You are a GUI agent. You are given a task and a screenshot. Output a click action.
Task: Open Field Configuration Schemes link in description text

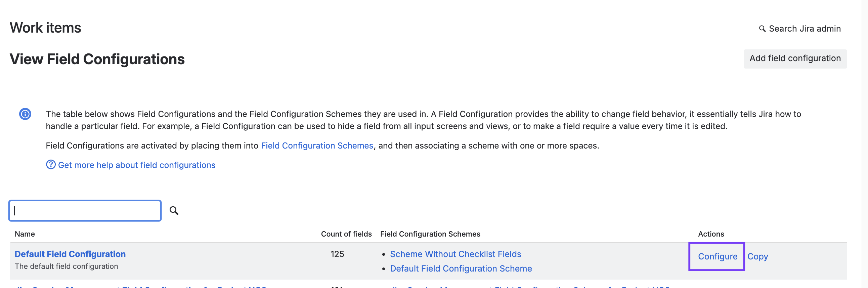coord(317,146)
